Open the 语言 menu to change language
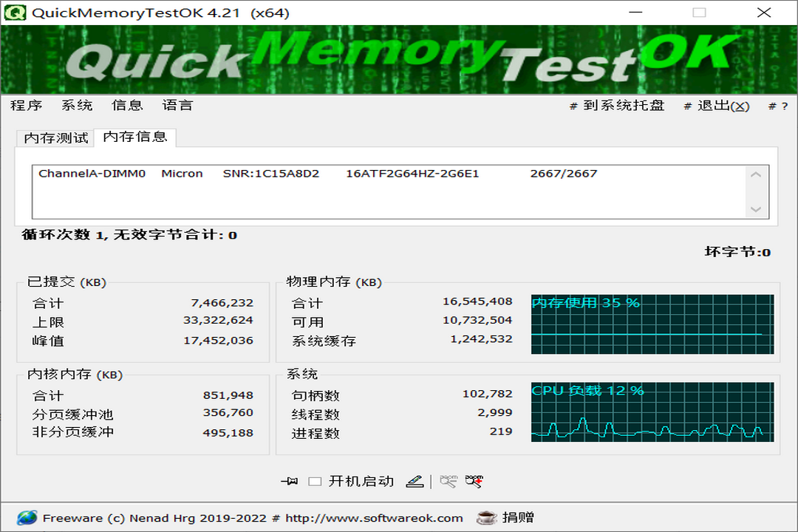Viewport: 798px width, 532px height. pos(177,106)
